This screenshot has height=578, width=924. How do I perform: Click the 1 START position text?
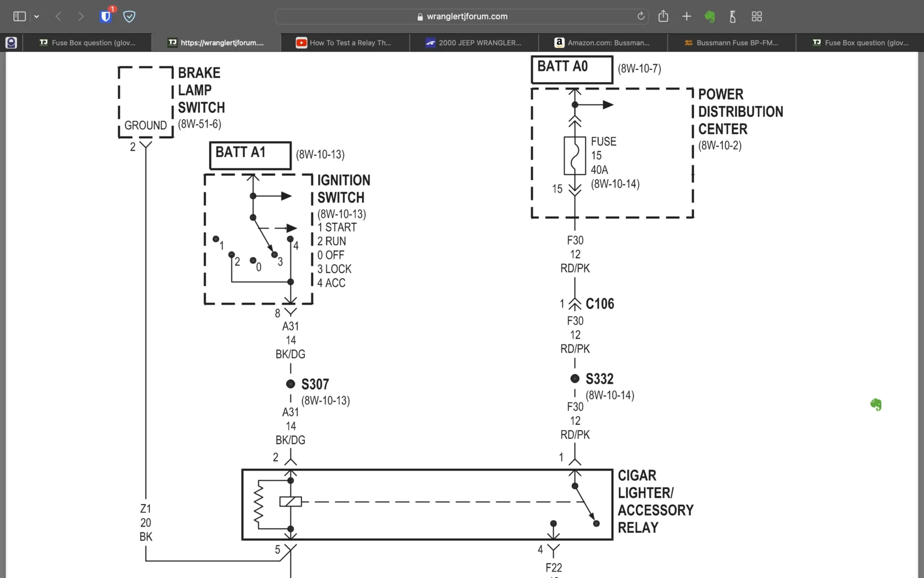click(x=337, y=227)
